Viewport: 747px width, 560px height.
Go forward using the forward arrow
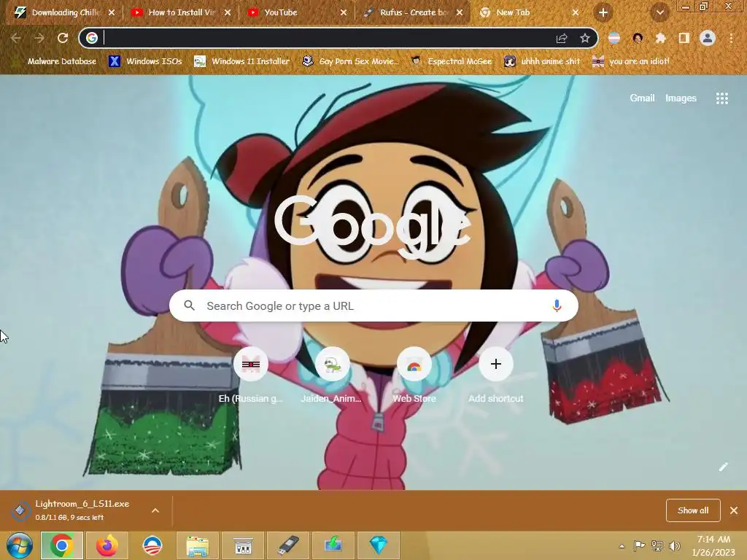tap(39, 38)
